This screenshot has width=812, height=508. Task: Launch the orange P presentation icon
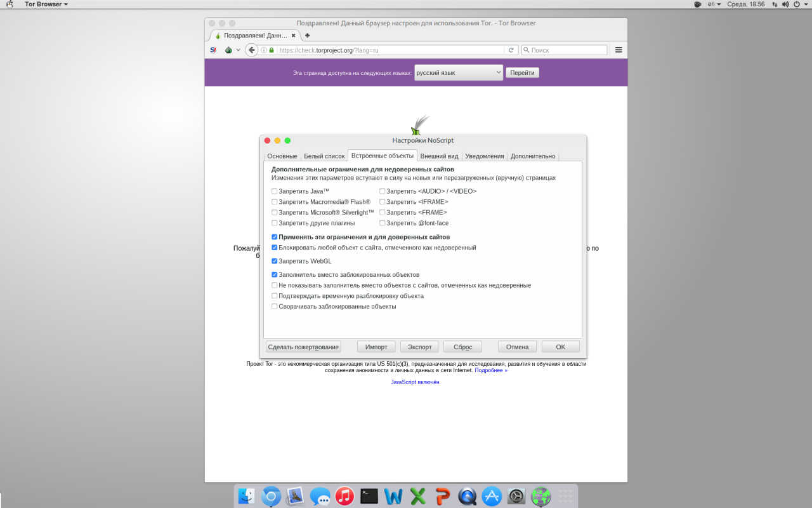pos(442,496)
